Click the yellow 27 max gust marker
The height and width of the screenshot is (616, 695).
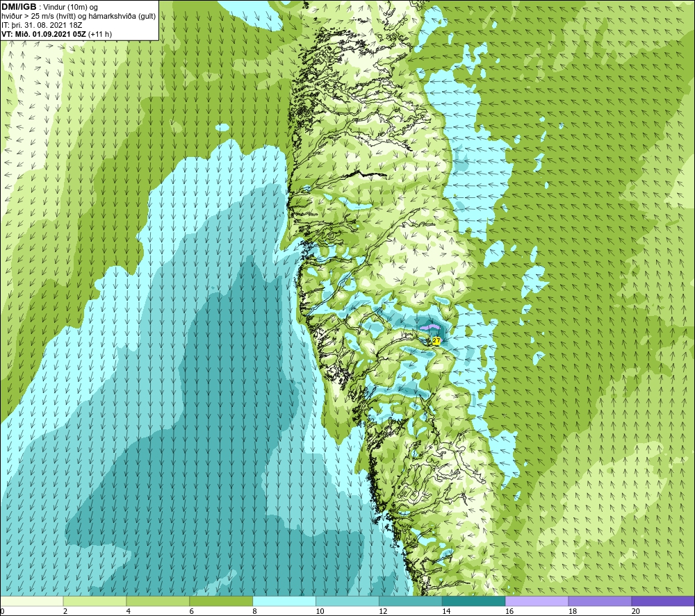[436, 340]
